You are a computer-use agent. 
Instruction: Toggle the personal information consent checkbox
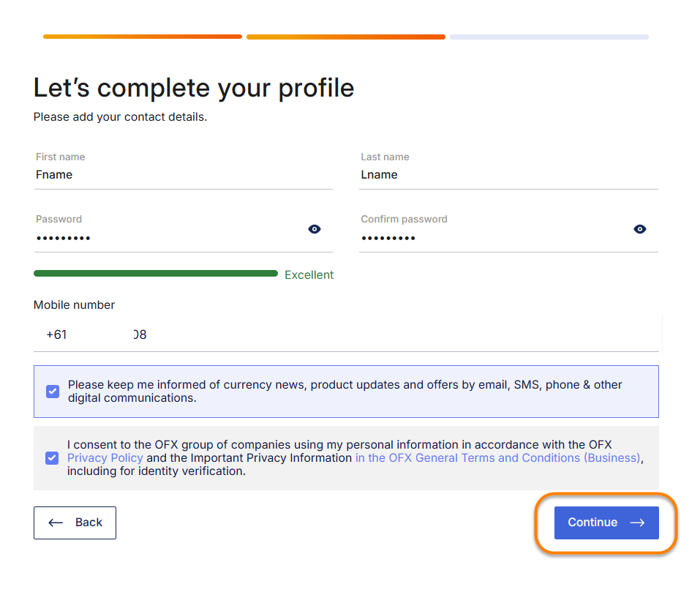point(52,458)
